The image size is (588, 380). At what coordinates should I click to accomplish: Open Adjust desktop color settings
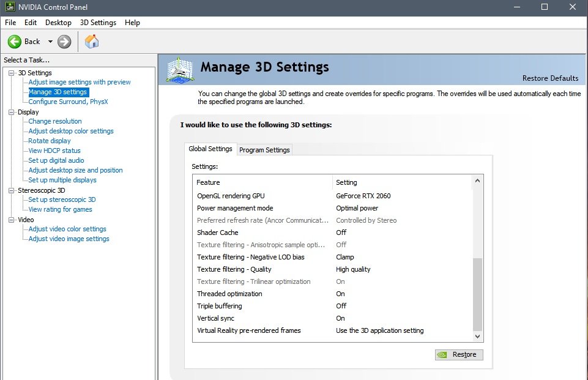tap(71, 131)
